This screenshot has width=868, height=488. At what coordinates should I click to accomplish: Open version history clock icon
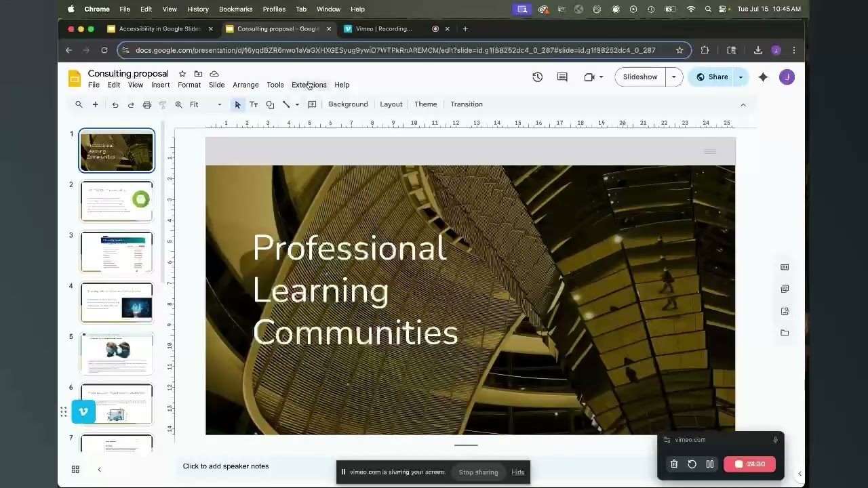click(x=537, y=77)
